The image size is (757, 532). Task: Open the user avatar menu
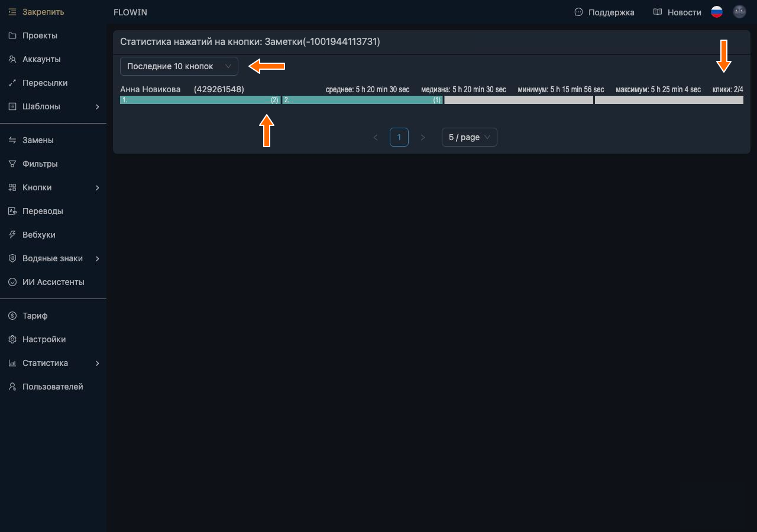coord(740,12)
